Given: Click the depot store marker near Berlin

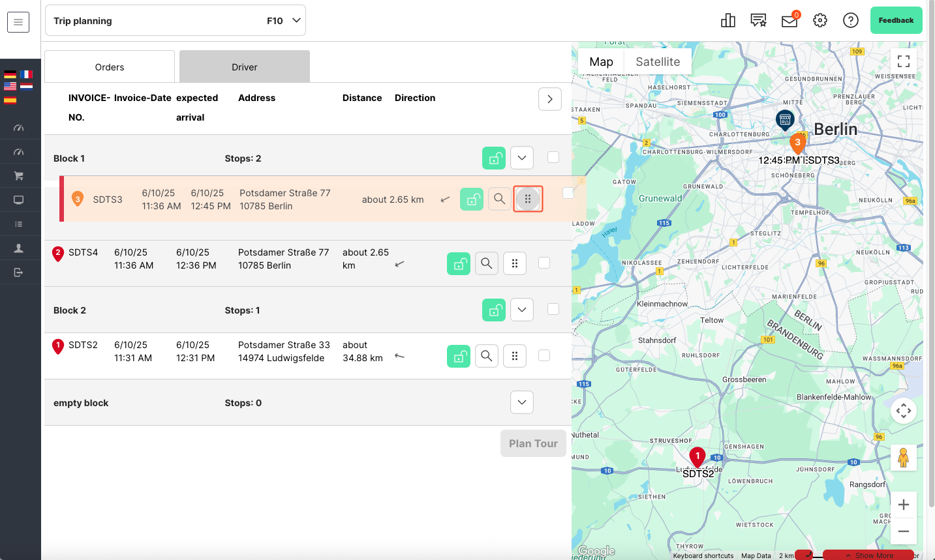Looking at the screenshot, I should [785, 120].
